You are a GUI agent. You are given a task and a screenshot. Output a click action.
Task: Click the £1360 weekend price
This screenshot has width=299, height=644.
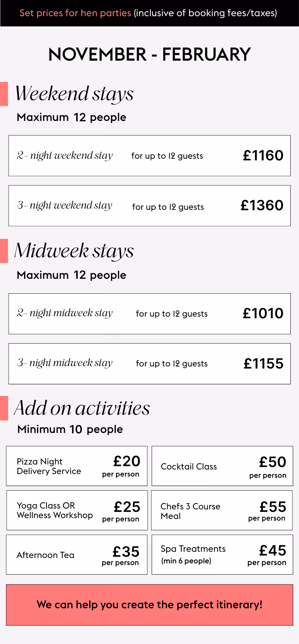[262, 205]
